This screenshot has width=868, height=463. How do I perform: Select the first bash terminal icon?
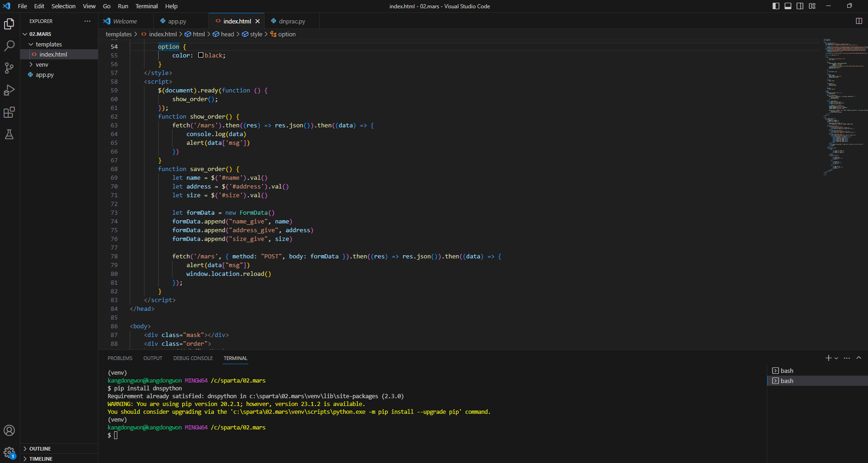point(776,371)
